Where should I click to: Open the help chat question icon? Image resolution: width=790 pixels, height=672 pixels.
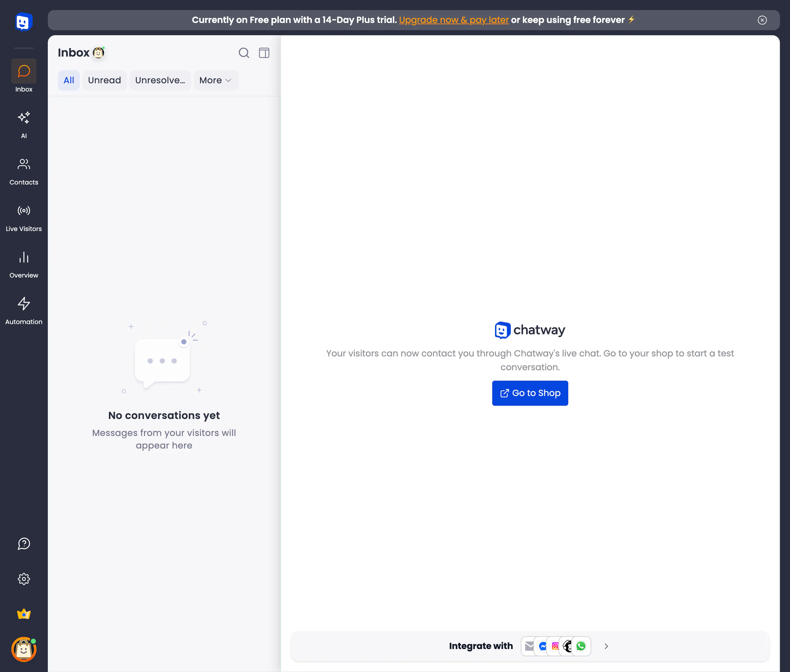coord(24,544)
